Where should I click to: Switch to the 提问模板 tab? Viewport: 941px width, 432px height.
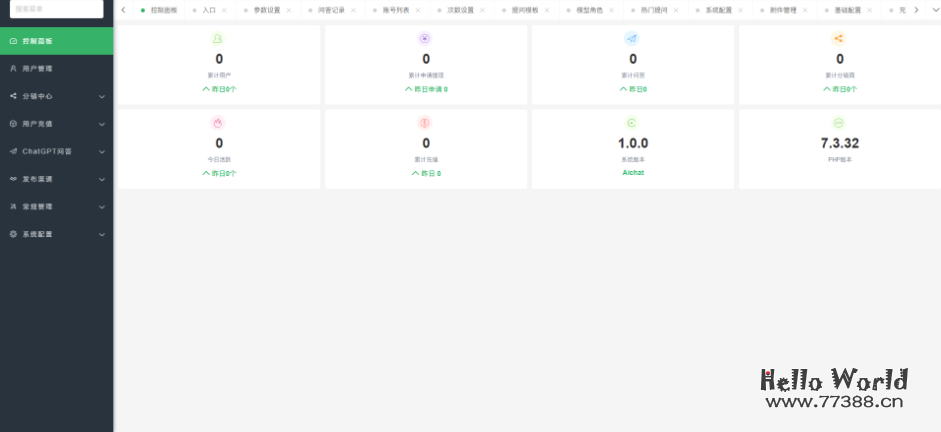tap(525, 10)
